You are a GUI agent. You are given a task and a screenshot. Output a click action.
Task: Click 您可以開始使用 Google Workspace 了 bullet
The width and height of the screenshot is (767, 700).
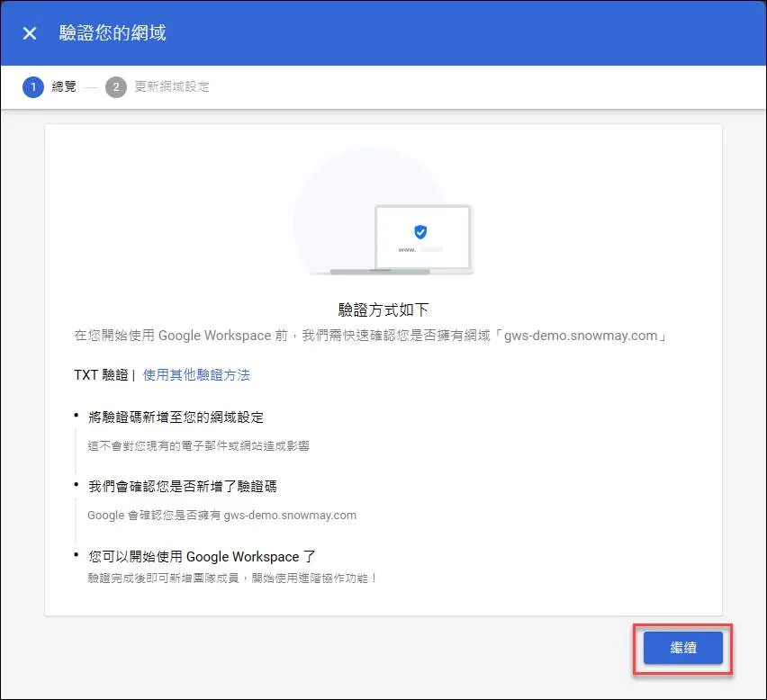[x=202, y=556]
